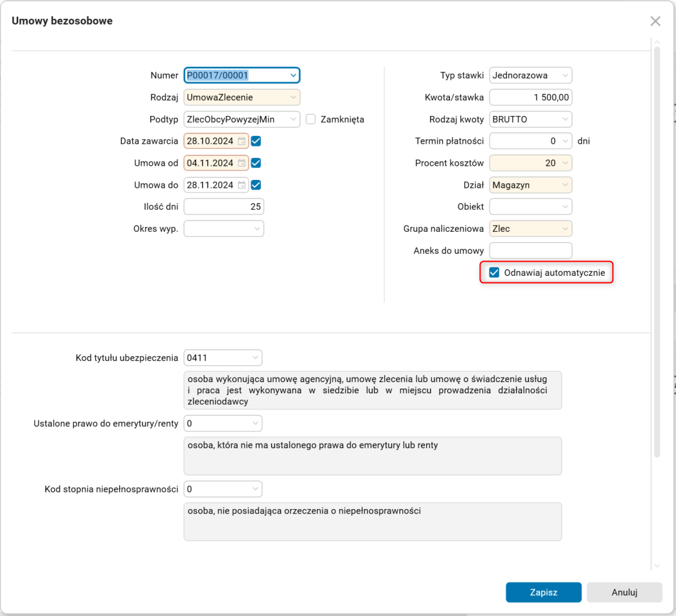Image resolution: width=676 pixels, height=616 pixels.
Task: Uncheck the Data zawarcia checkbox
Action: click(256, 141)
